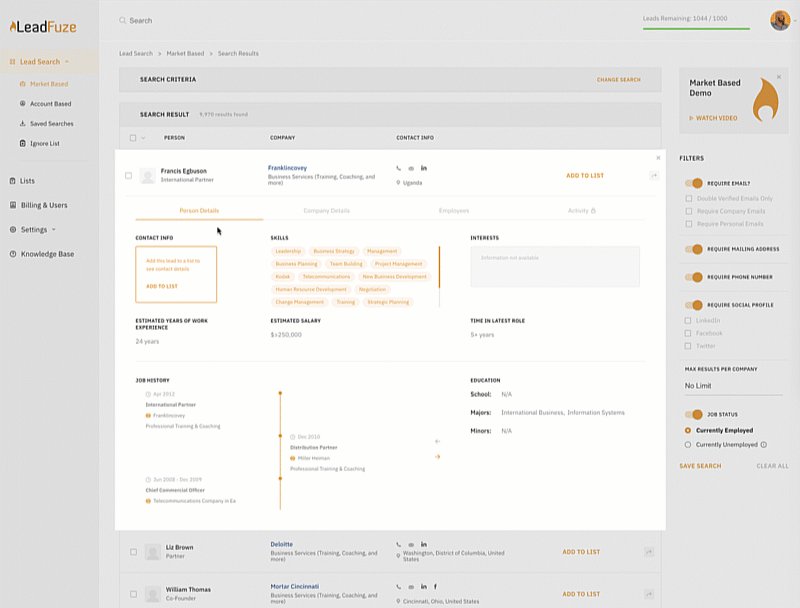Image resolution: width=800 pixels, height=608 pixels.
Task: Click the skills list scrollbar
Action: click(439, 267)
